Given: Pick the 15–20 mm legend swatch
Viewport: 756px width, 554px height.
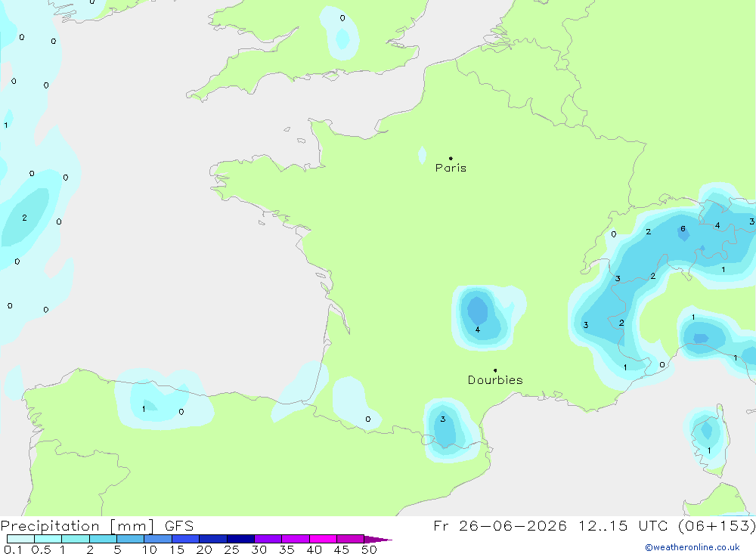Looking at the screenshot, I should click(185, 539).
